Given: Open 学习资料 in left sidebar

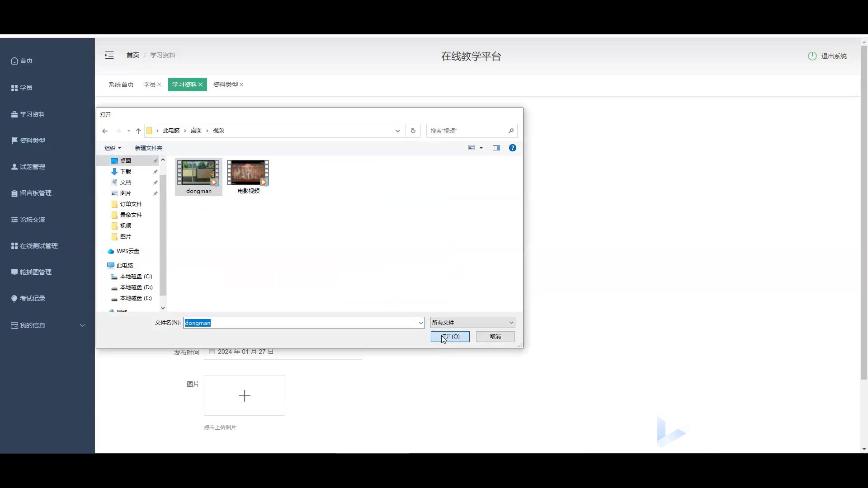Looking at the screenshot, I should point(28,114).
